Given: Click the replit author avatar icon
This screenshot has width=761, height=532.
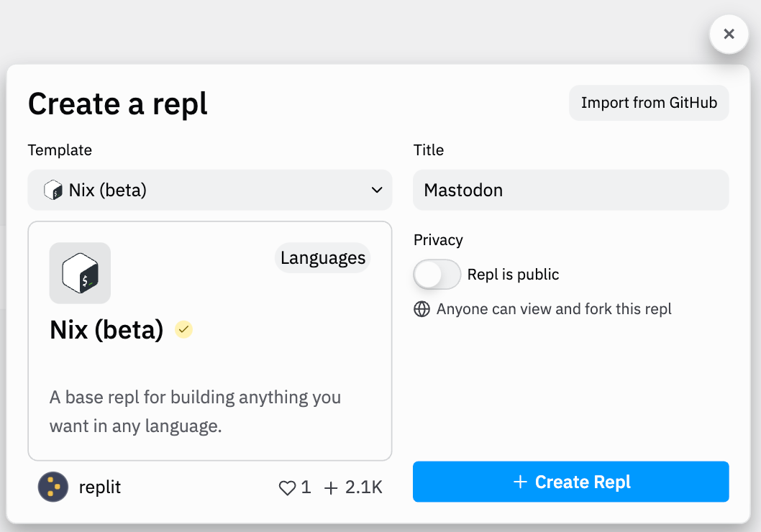Looking at the screenshot, I should point(53,487).
